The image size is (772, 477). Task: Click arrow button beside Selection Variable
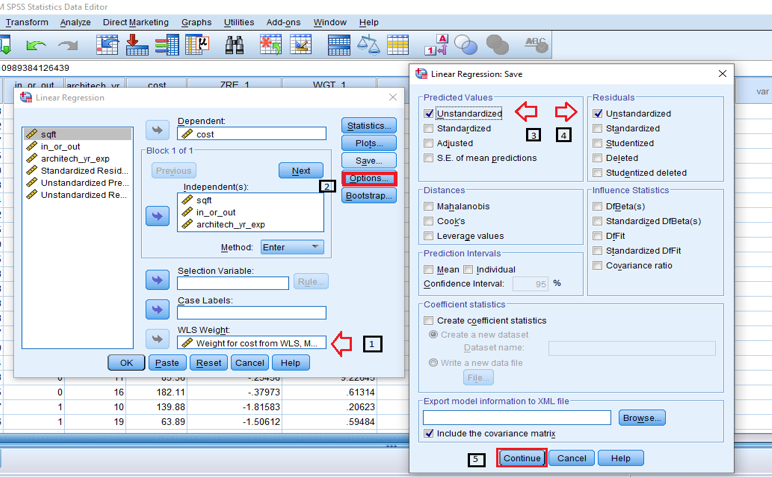pos(158,280)
